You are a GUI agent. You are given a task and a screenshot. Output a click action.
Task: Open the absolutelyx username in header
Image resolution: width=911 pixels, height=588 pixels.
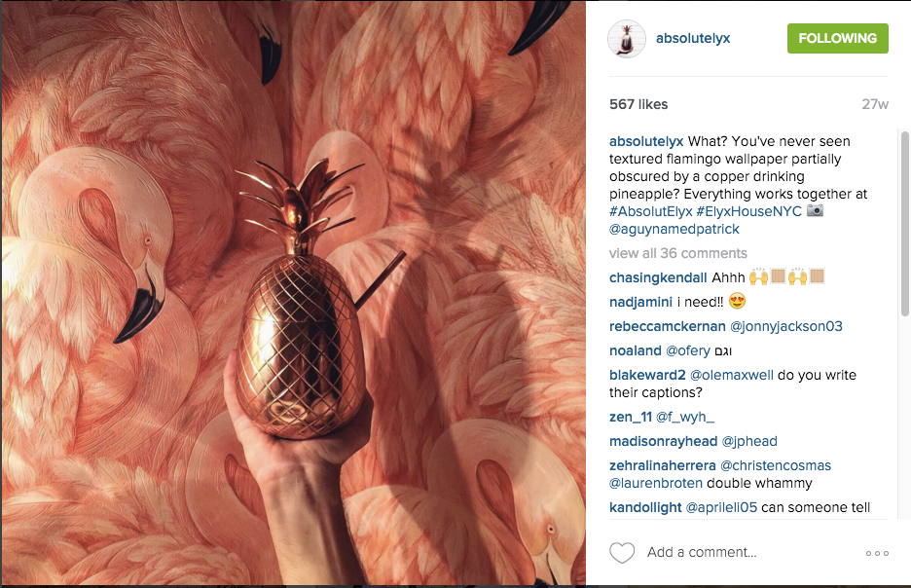pos(693,38)
